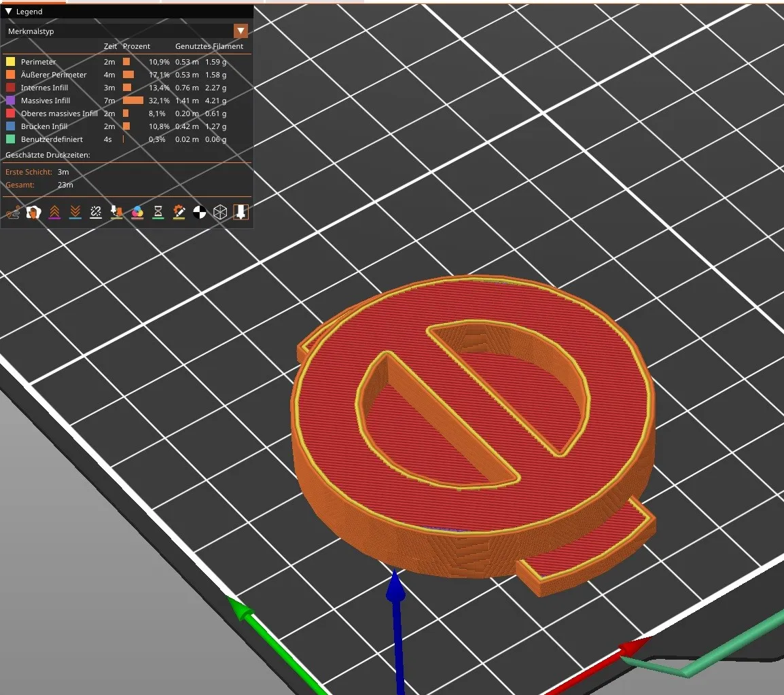Toggle retractions visibility (up chevrons icon)
784x695 pixels.
pyautogui.click(x=54, y=213)
